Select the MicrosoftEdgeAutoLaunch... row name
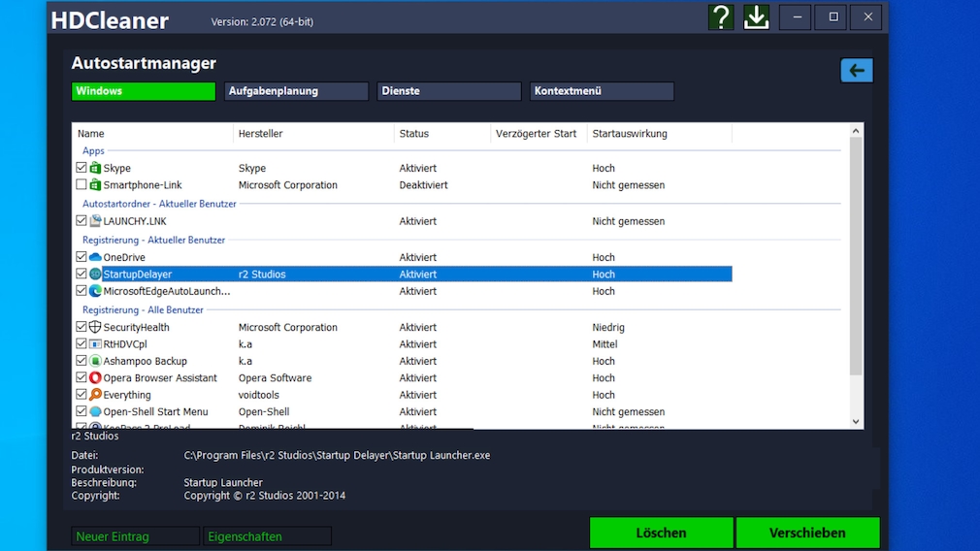The width and height of the screenshot is (980, 551). tap(166, 291)
